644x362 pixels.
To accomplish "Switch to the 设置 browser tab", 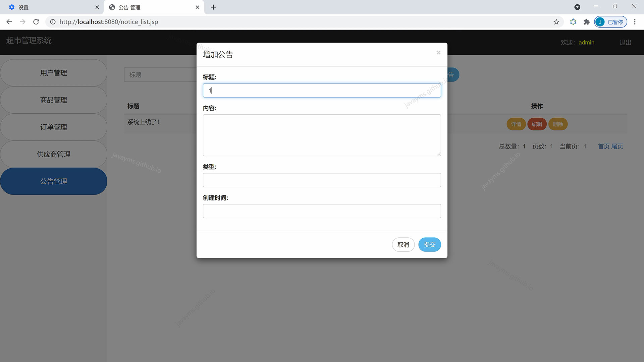I will point(50,7).
